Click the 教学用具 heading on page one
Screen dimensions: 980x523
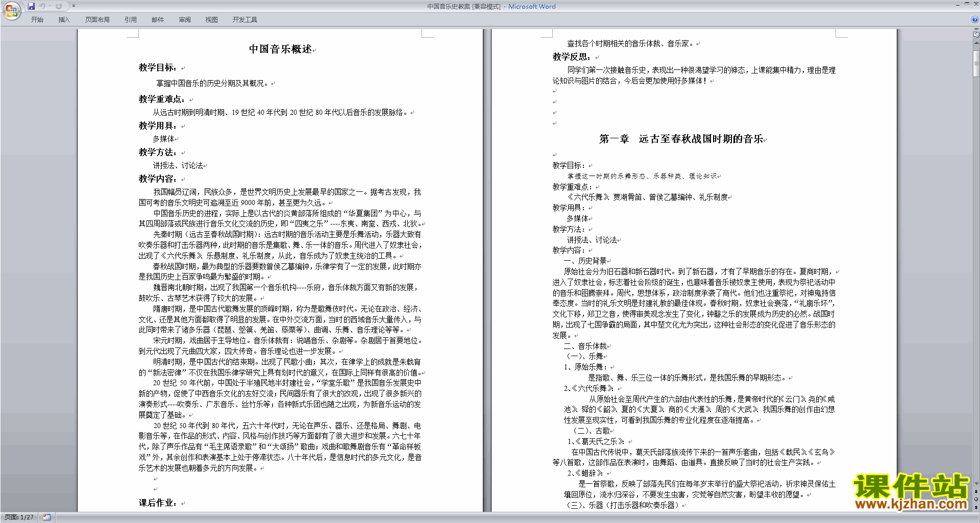point(158,126)
